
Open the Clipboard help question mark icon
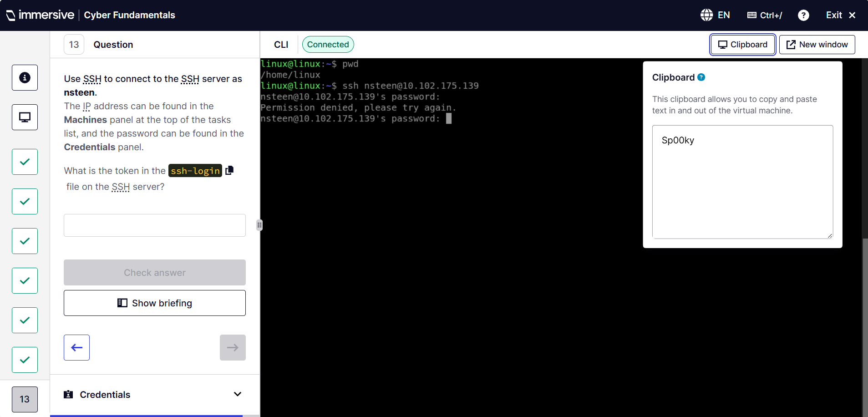click(701, 77)
